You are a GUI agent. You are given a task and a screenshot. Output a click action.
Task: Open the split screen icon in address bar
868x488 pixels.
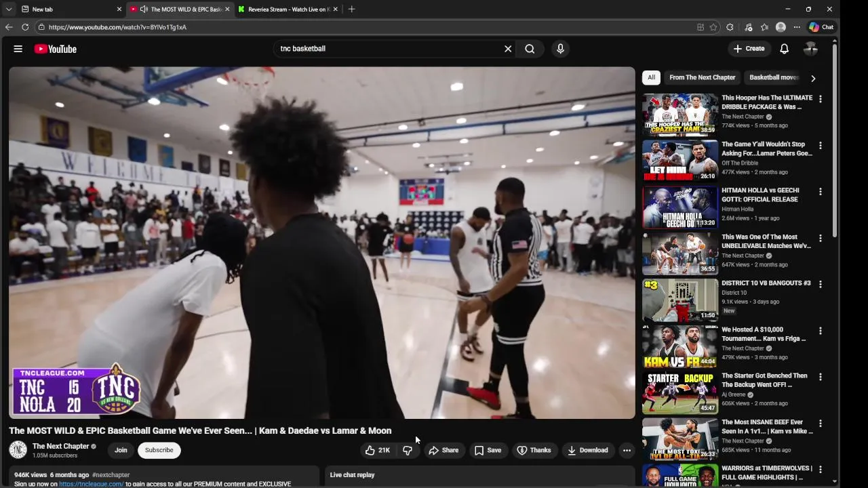701,27
